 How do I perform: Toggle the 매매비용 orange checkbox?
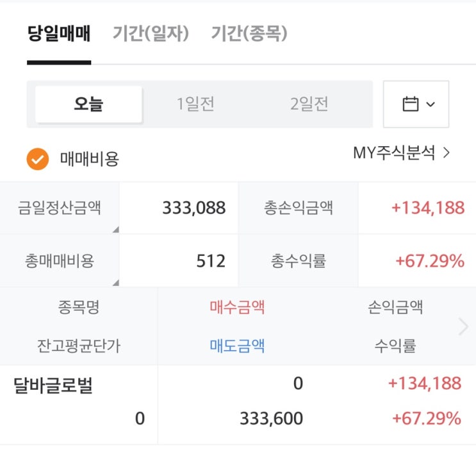[38, 158]
